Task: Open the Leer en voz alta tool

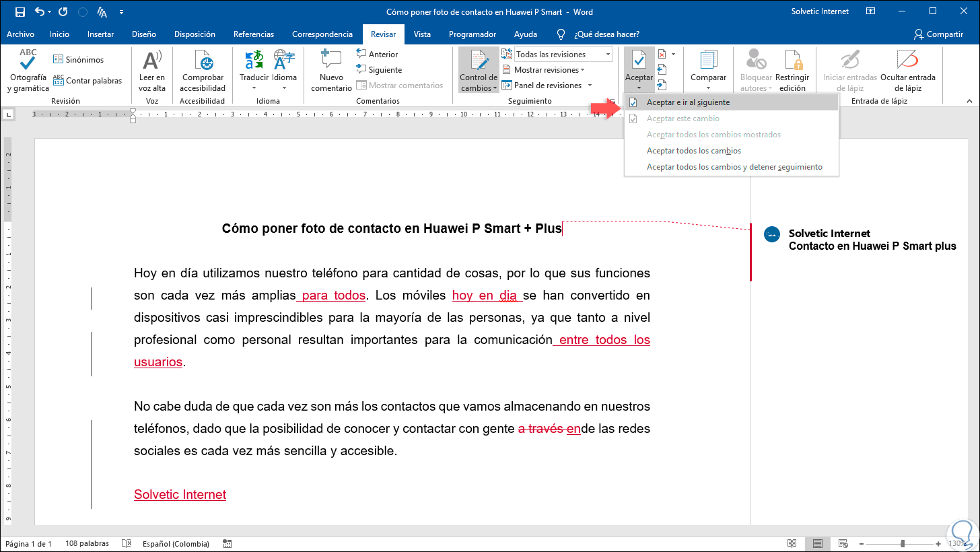Action: (152, 61)
